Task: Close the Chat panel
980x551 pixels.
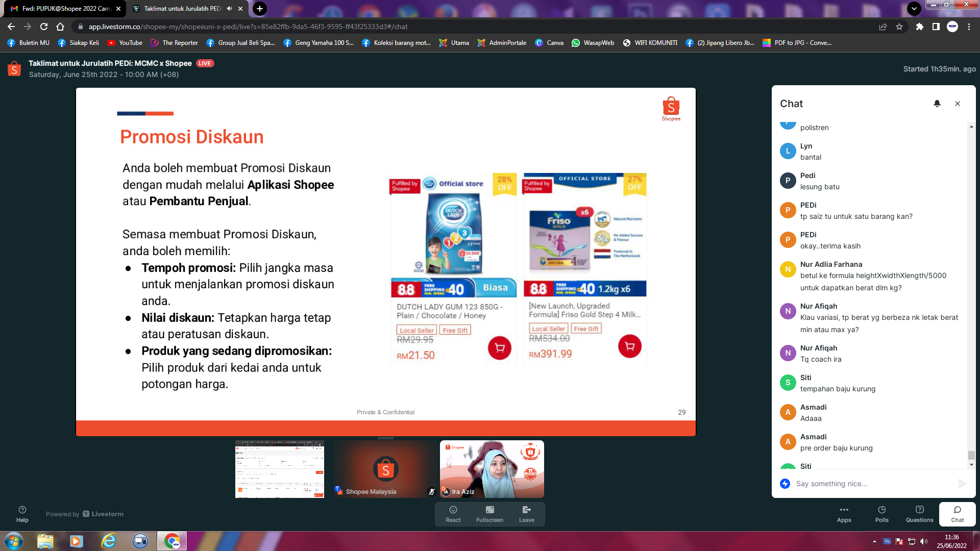Action: click(958, 104)
